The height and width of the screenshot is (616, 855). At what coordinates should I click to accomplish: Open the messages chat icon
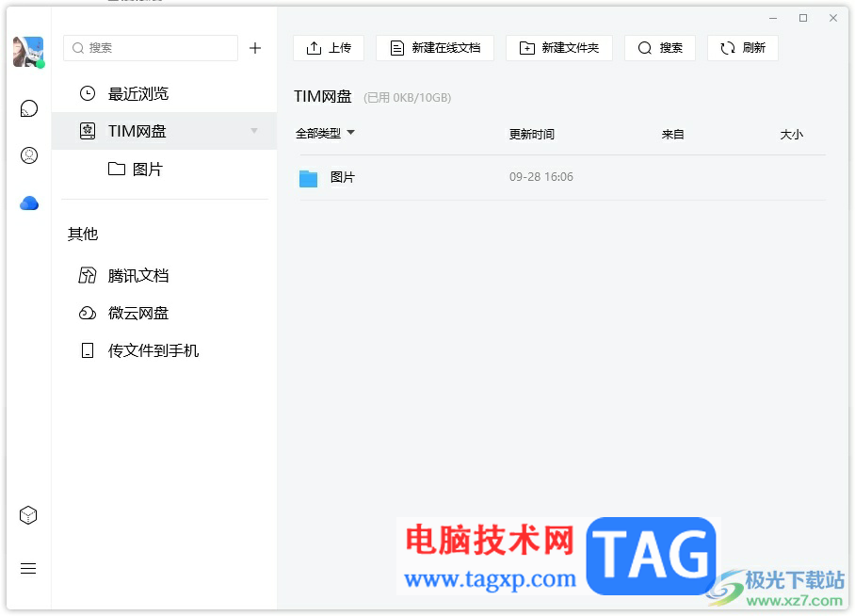coord(29,108)
